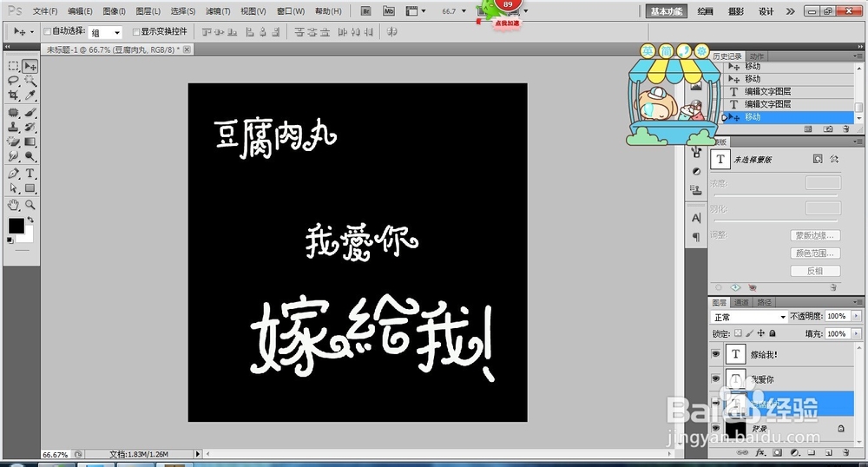Click the 颜色范围... button
The height and width of the screenshot is (467, 868).
(815, 253)
